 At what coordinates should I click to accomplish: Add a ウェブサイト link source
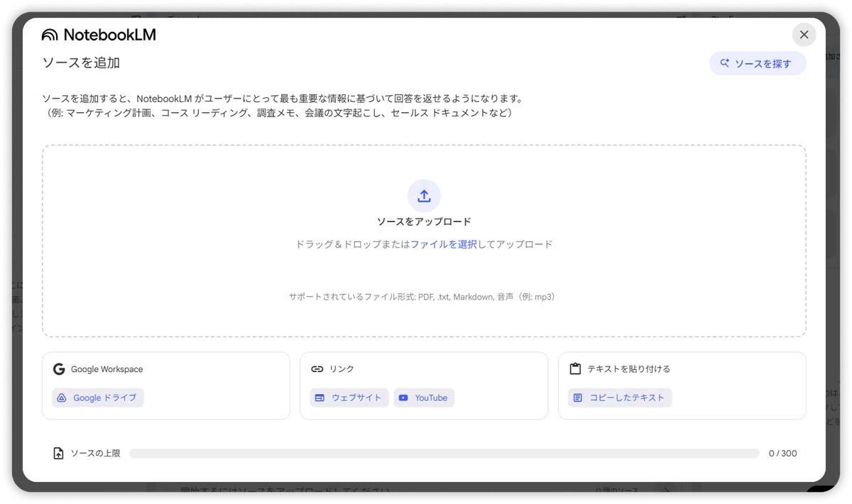(x=350, y=398)
